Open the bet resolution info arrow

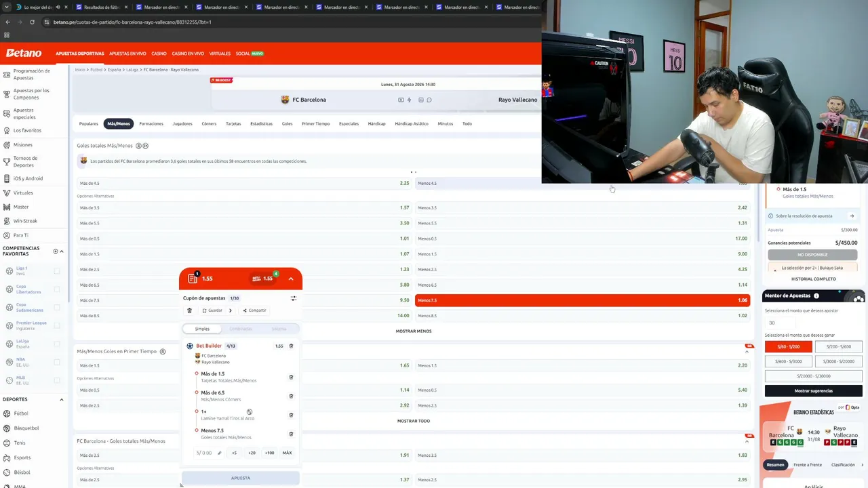[852, 216]
